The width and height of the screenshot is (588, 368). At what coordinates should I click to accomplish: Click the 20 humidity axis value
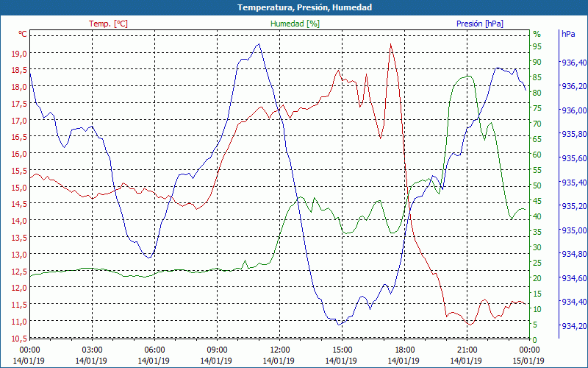537,278
